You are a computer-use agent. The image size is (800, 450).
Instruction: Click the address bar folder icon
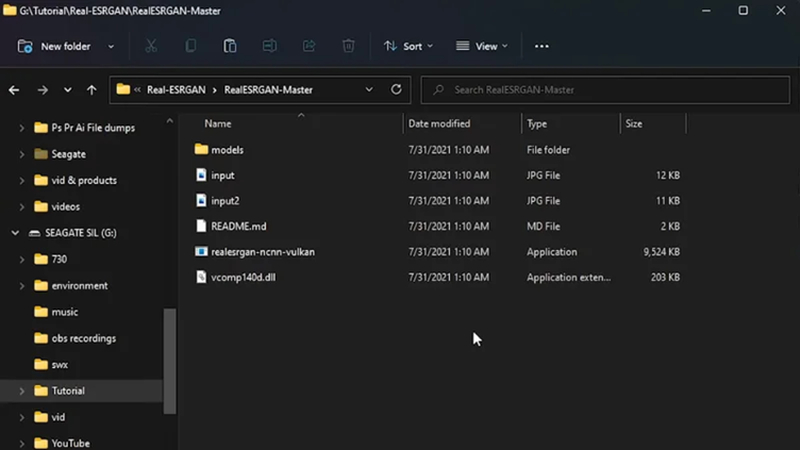pyautogui.click(x=123, y=89)
